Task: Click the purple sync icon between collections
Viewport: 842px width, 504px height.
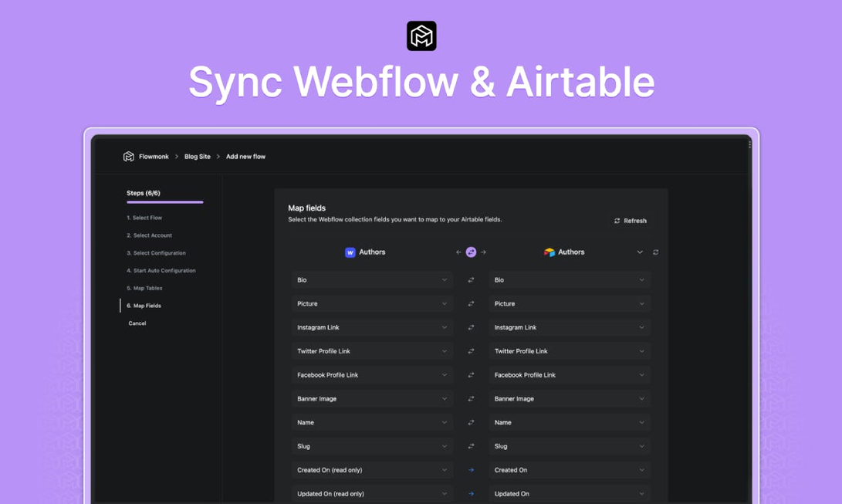Action: tap(471, 252)
